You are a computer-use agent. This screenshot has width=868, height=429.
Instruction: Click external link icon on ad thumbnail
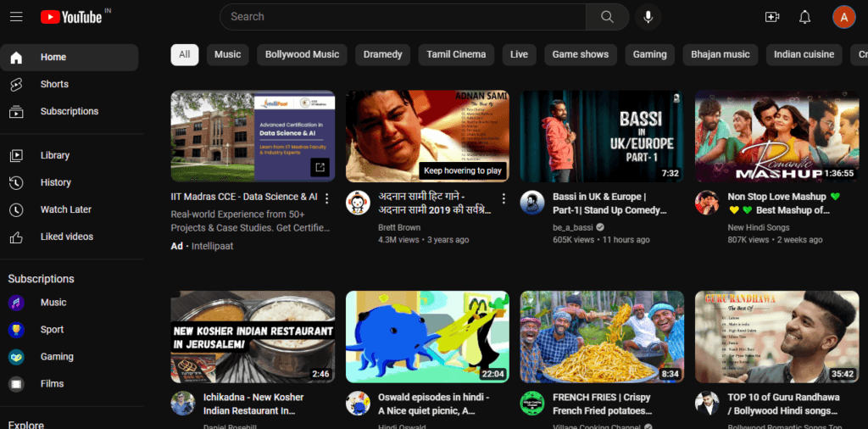tap(320, 167)
